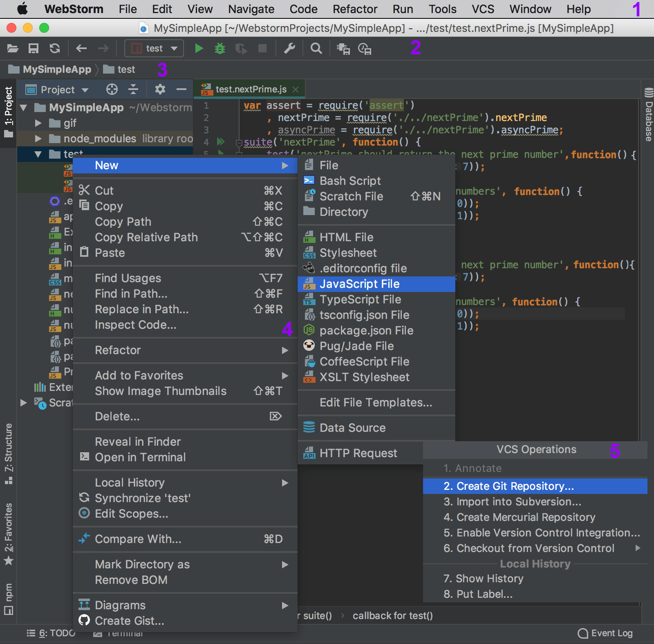Click the Open folder toolbar icon

13,49
